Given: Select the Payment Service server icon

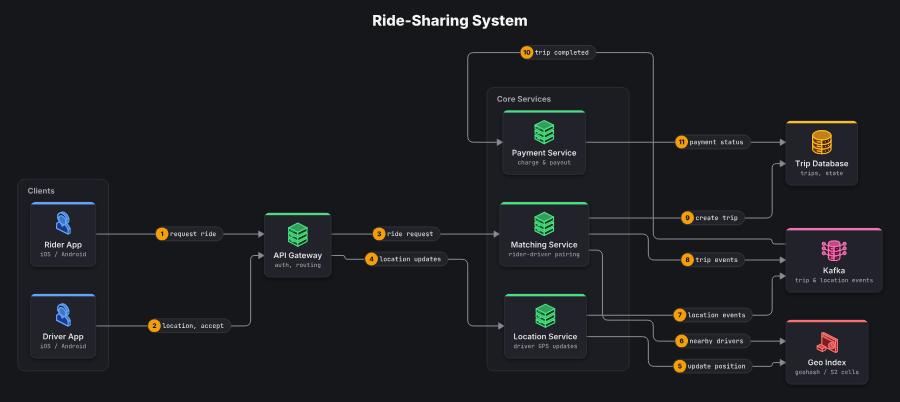Looking at the screenshot, I should [x=544, y=132].
